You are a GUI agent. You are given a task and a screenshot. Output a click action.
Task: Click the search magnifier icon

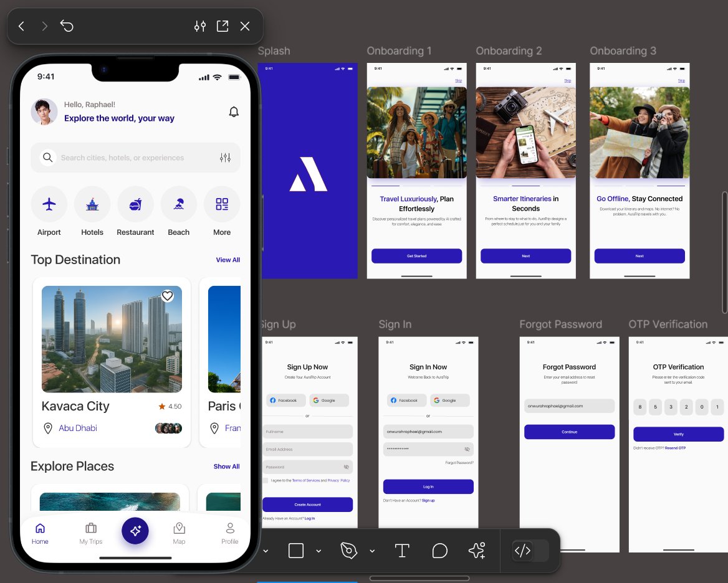click(x=48, y=158)
